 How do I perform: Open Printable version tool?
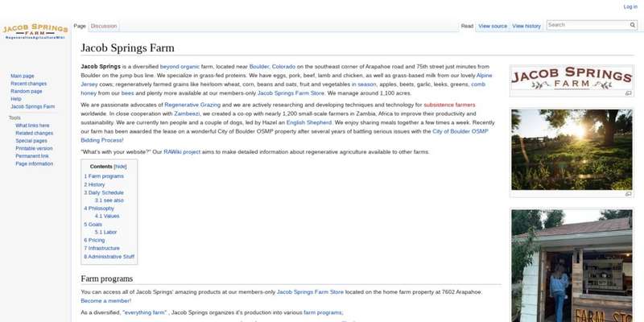(x=34, y=148)
